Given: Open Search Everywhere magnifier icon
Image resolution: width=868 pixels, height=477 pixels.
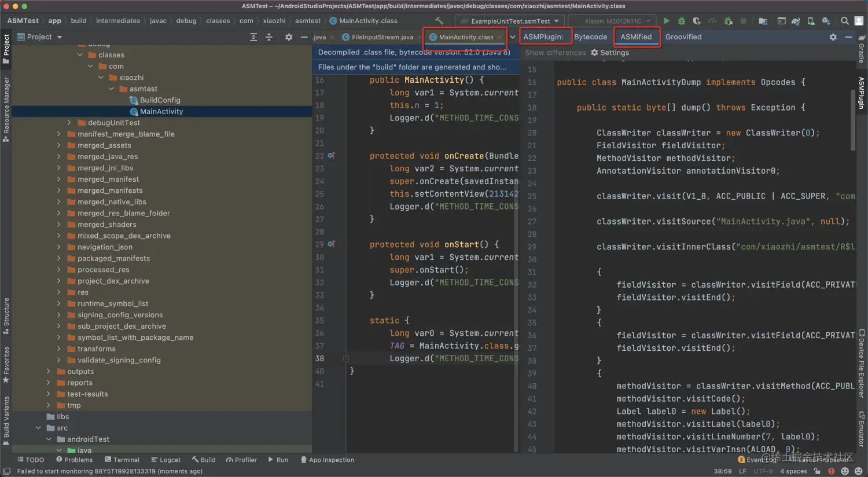Looking at the screenshot, I should tap(845, 21).
